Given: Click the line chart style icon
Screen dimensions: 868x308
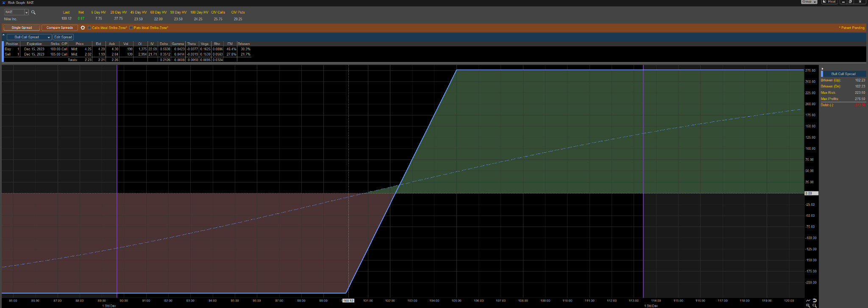Looking at the screenshot, I should click(808, 300).
